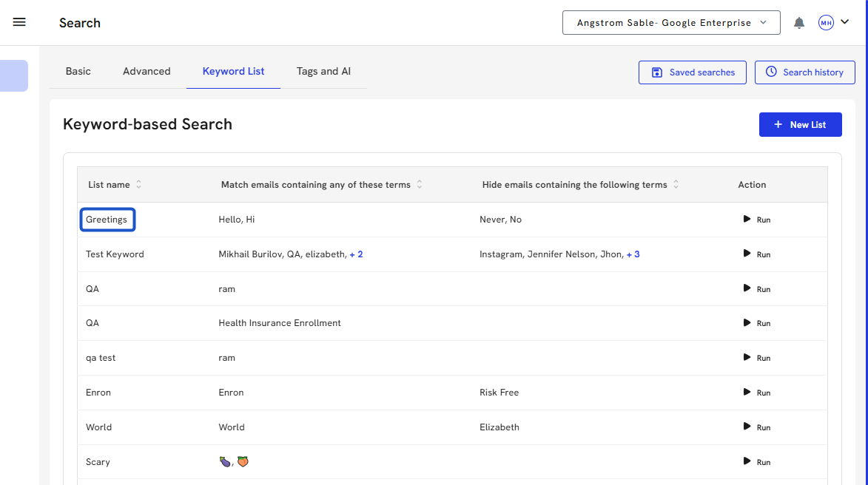Show the +3 more hidden terms
Viewport: 868px width, 485px height.
(633, 254)
